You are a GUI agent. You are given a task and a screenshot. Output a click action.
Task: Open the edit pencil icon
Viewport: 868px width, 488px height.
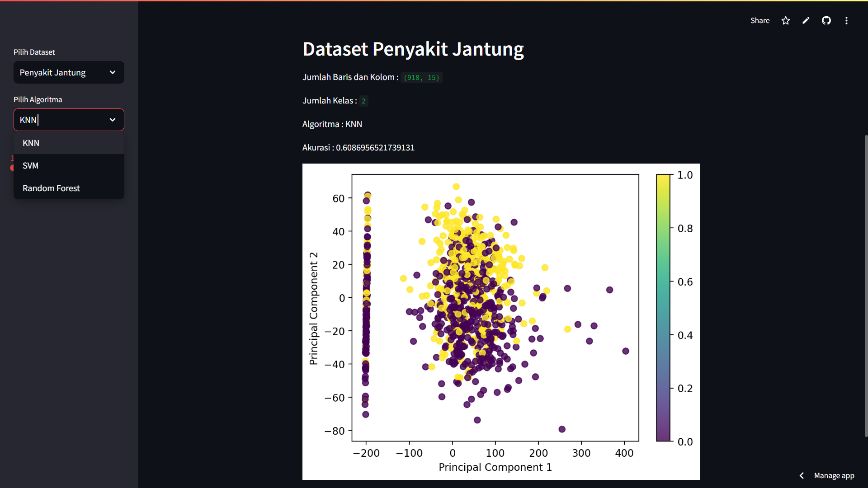[x=806, y=20]
